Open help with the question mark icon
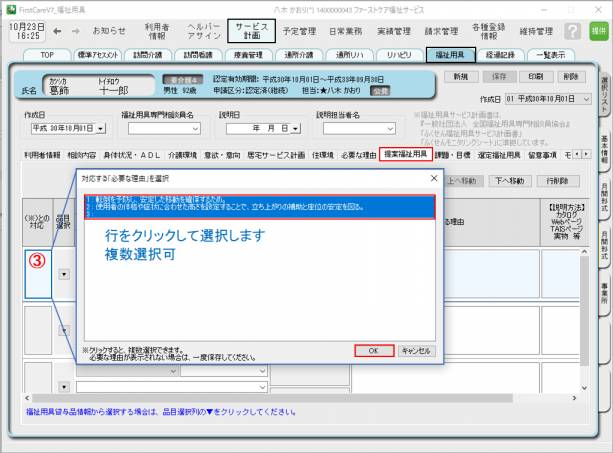 [x=574, y=32]
